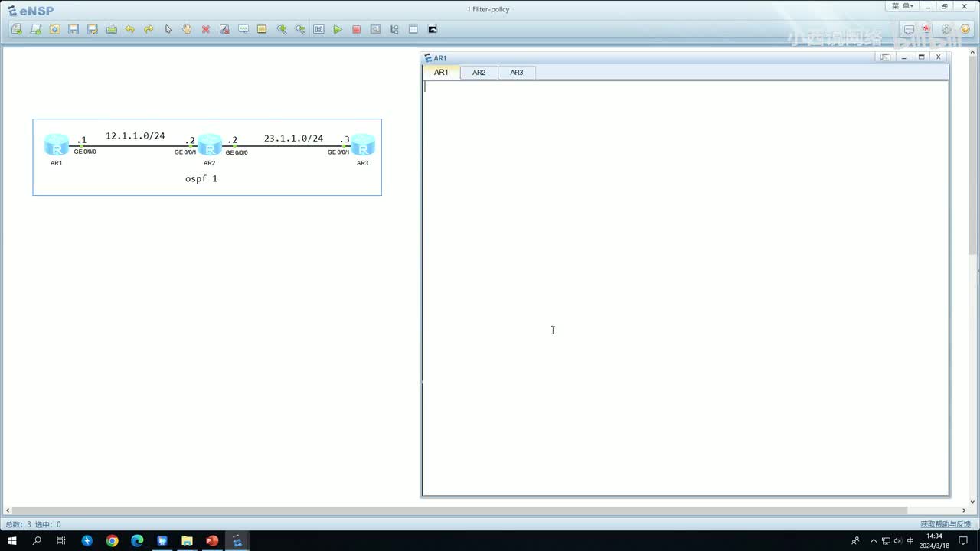The width and height of the screenshot is (980, 551).
Task: Expand the system tray hidden icons chevron
Action: (874, 541)
